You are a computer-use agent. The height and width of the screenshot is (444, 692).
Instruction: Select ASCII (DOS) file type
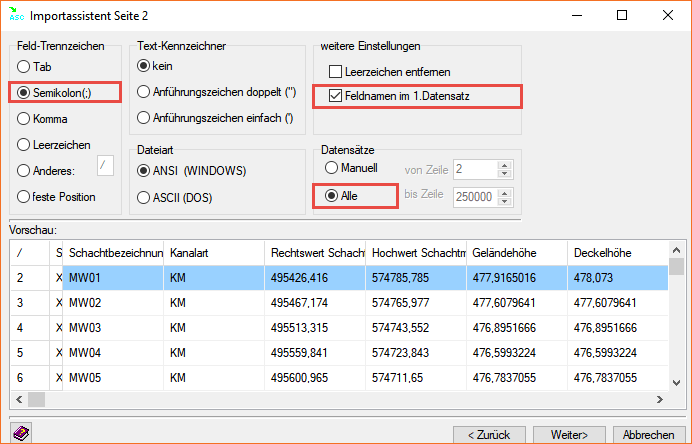point(145,195)
